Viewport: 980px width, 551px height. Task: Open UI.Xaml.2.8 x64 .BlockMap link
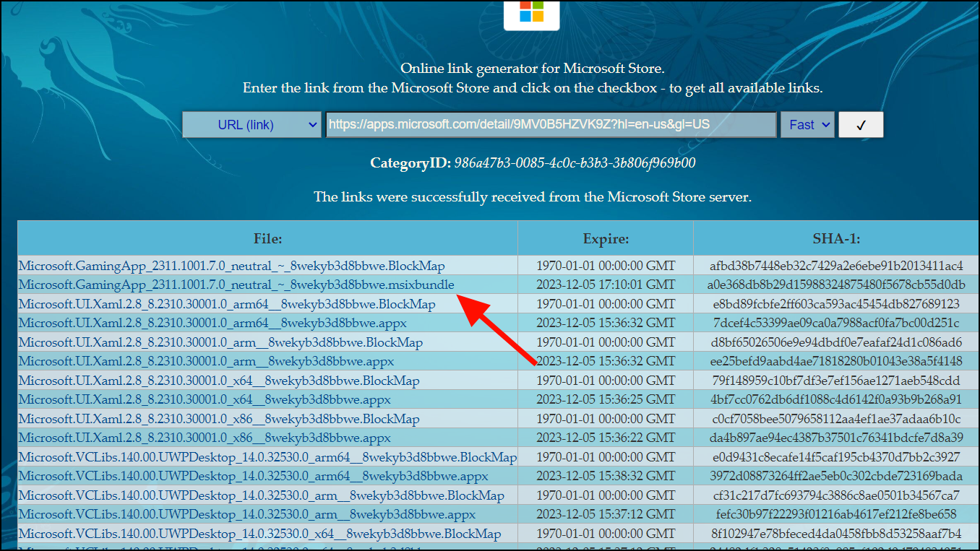point(219,381)
